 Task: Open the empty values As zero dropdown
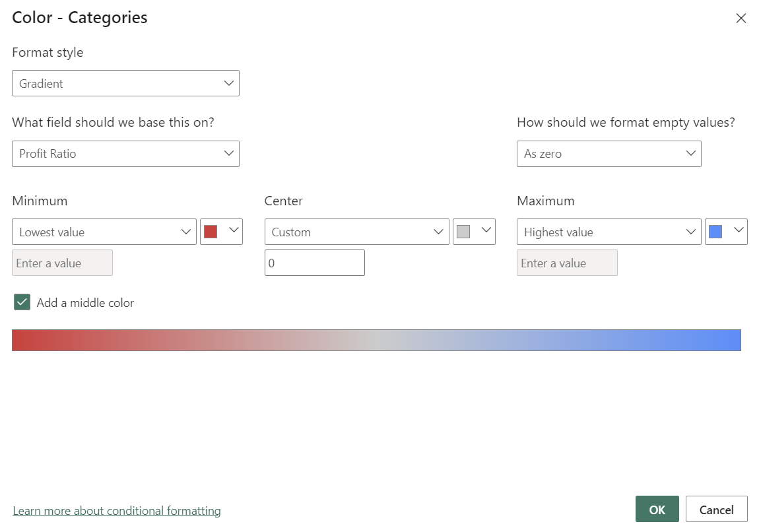[x=609, y=154]
